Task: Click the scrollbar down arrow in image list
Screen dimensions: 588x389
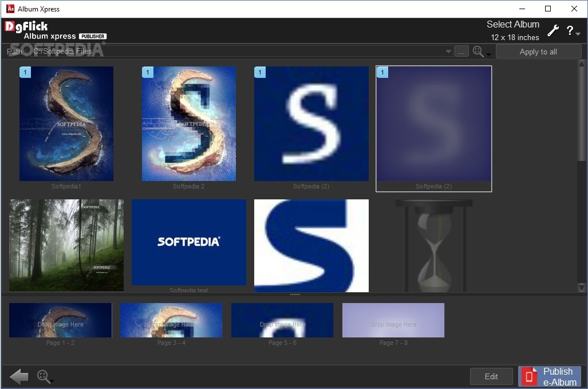Action: click(582, 288)
